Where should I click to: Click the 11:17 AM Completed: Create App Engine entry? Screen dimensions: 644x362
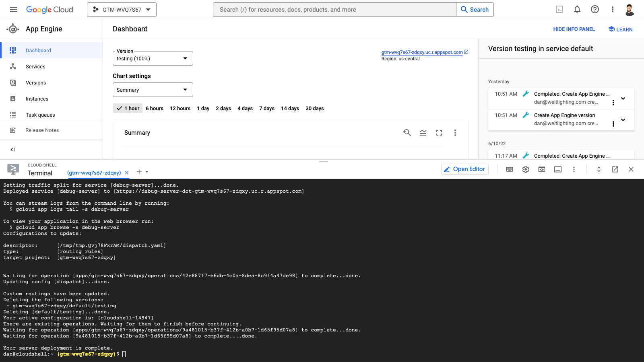561,156
